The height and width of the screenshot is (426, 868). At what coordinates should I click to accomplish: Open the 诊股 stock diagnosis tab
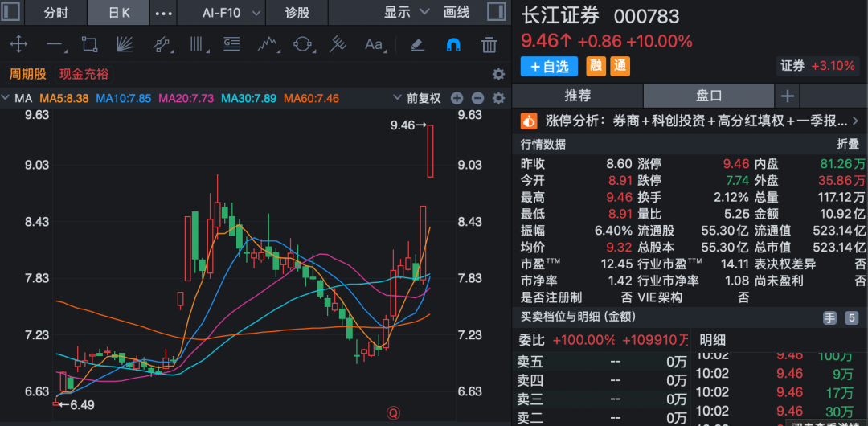click(297, 12)
